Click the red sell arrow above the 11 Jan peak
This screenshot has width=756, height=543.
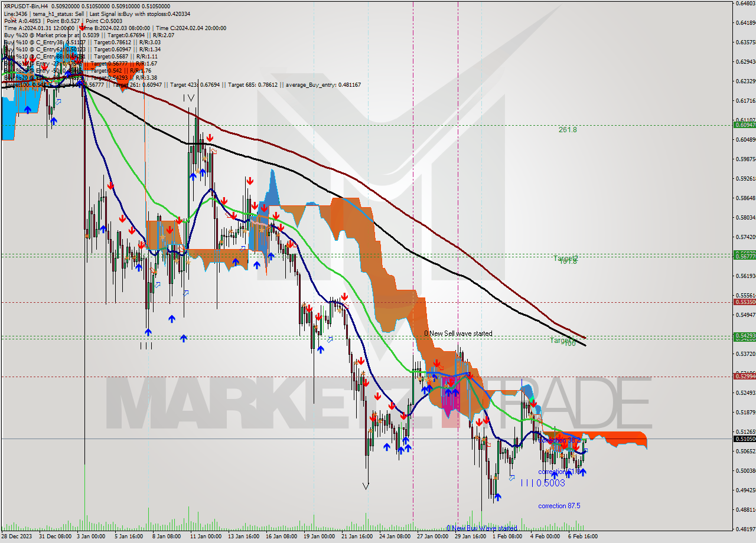point(210,138)
